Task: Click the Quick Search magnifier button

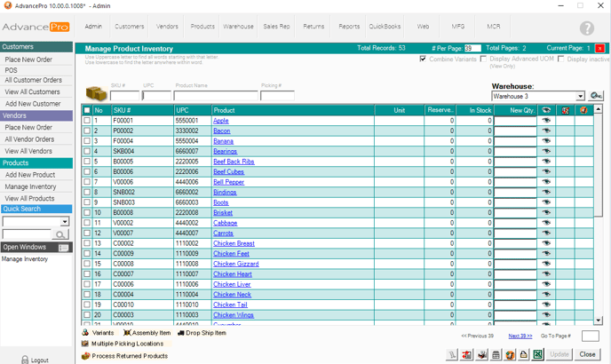Action: (x=60, y=234)
